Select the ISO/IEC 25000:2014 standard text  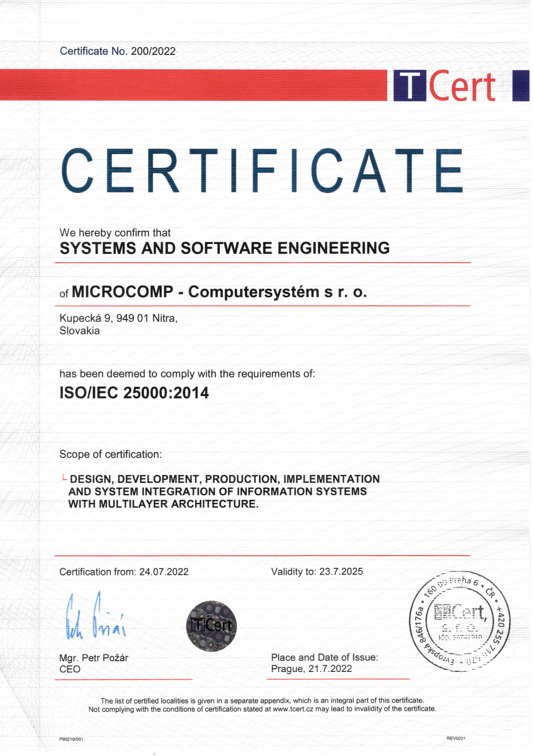pos(134,393)
